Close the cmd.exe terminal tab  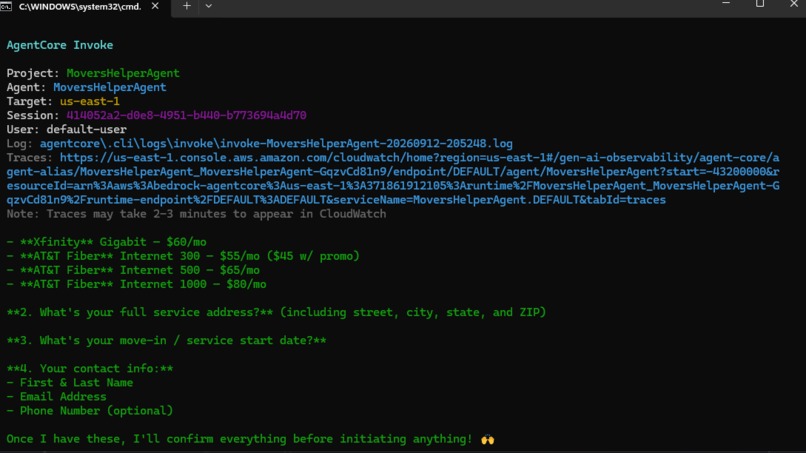tap(155, 6)
